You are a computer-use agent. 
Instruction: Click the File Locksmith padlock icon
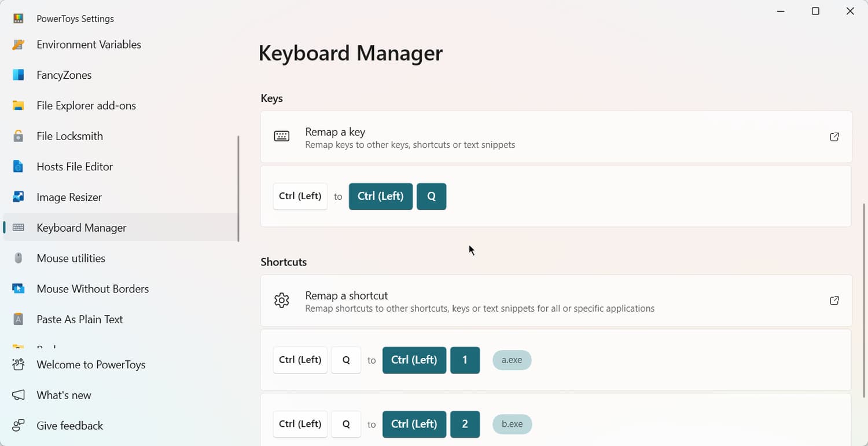point(19,136)
